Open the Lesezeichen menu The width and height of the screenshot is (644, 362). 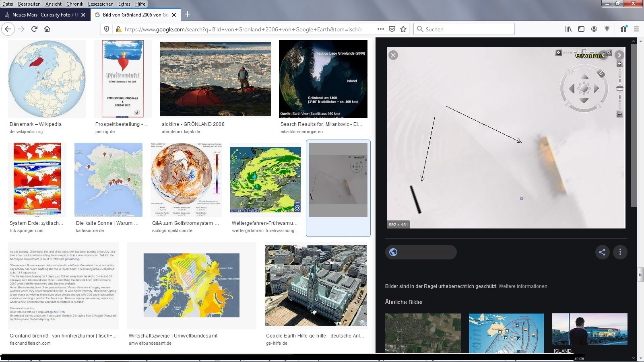point(101,4)
